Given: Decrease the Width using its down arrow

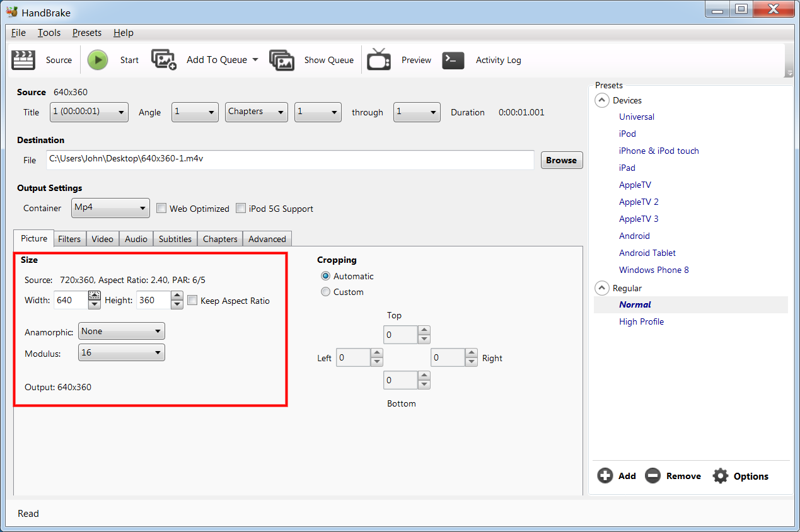Looking at the screenshot, I should click(x=95, y=304).
